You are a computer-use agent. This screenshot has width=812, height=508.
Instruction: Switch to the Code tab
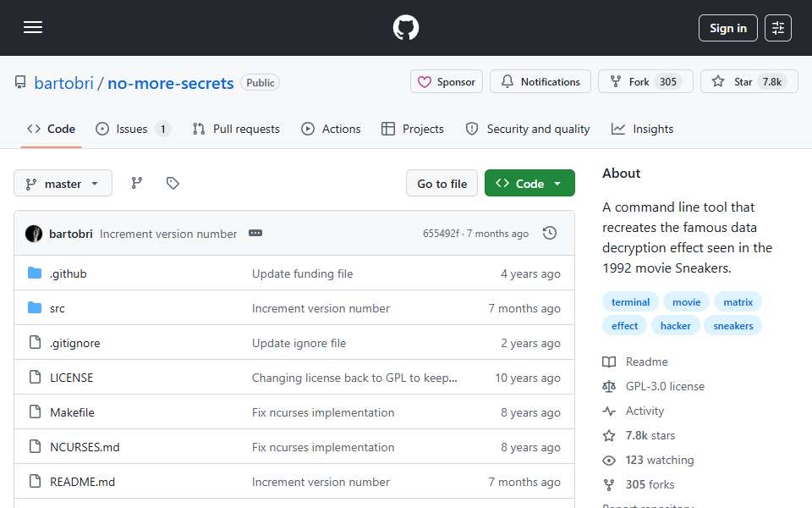pyautogui.click(x=52, y=129)
